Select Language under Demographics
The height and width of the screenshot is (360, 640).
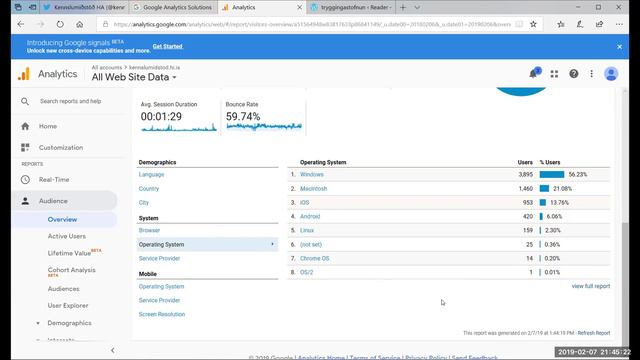tap(151, 175)
